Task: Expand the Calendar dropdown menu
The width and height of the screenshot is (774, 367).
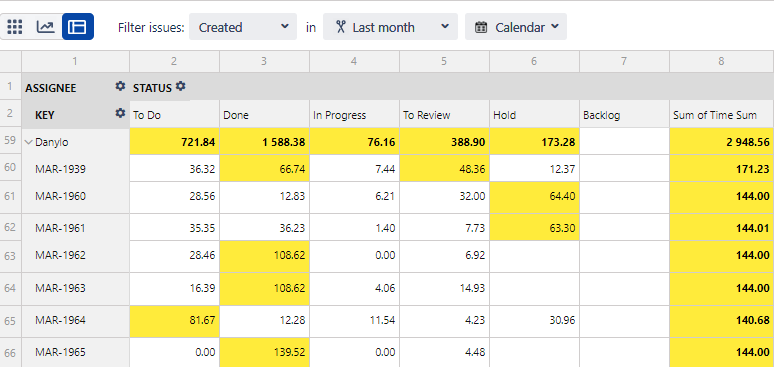Action: point(516,27)
